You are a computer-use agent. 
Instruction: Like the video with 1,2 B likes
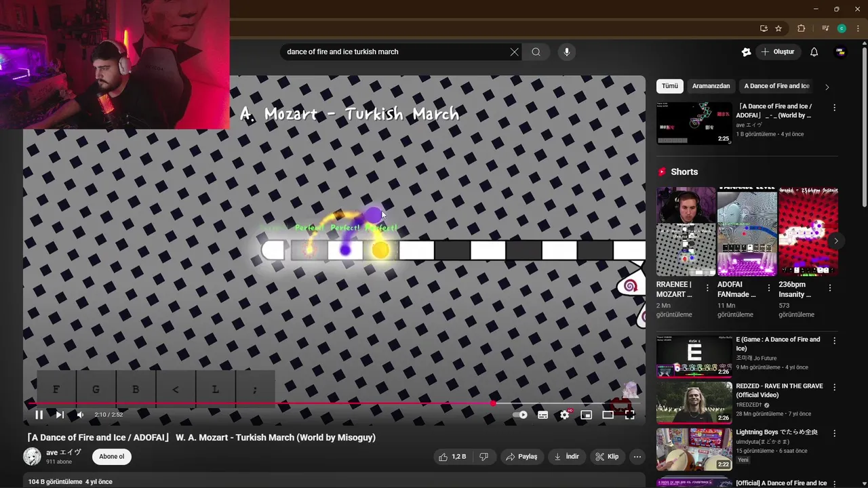point(452,457)
